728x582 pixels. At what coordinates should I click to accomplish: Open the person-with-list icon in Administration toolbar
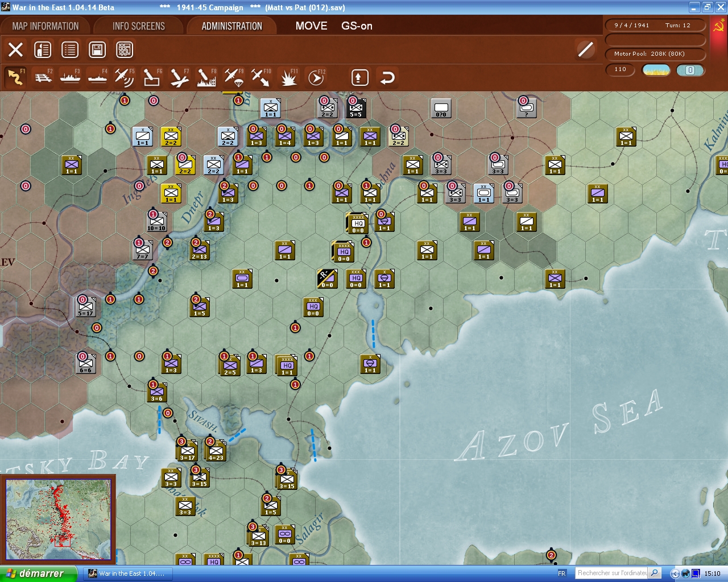point(43,49)
